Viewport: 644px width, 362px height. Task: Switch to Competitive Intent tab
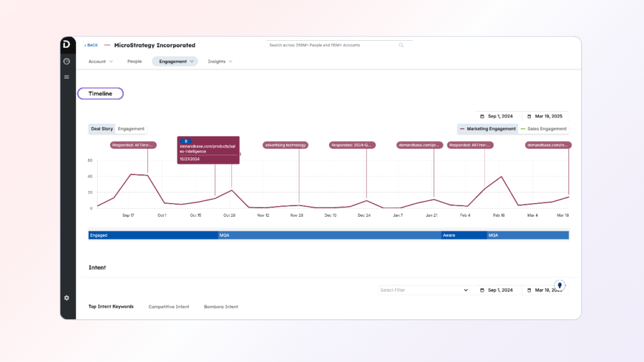point(169,307)
